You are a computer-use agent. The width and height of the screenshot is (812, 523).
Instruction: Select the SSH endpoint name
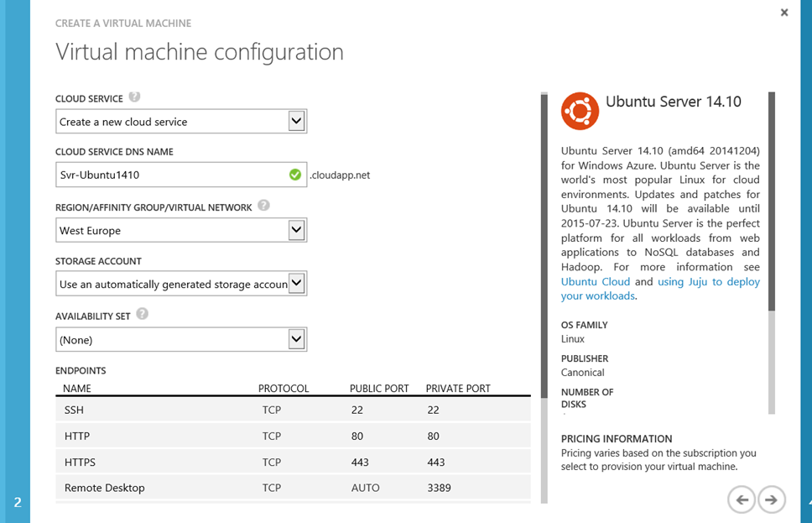tap(74, 410)
